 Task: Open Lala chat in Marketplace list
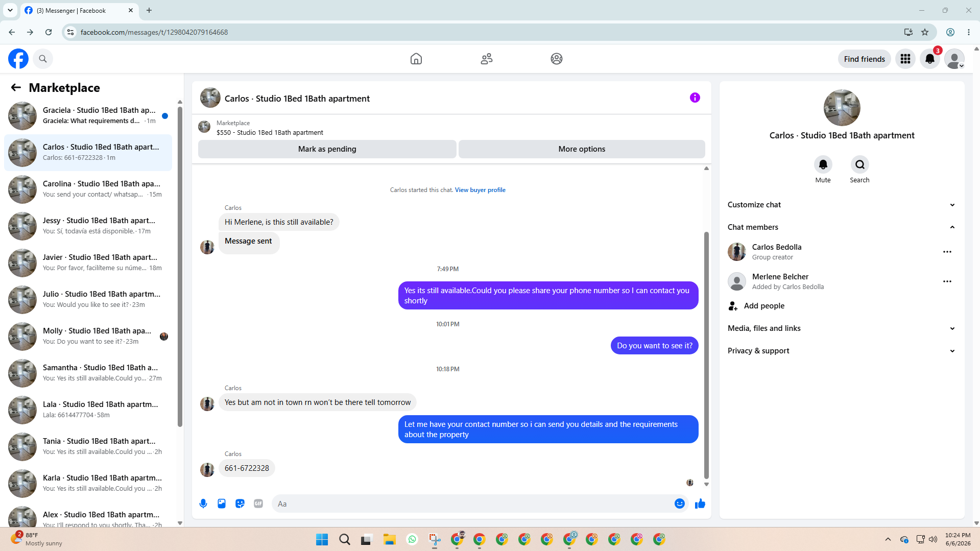(x=88, y=410)
